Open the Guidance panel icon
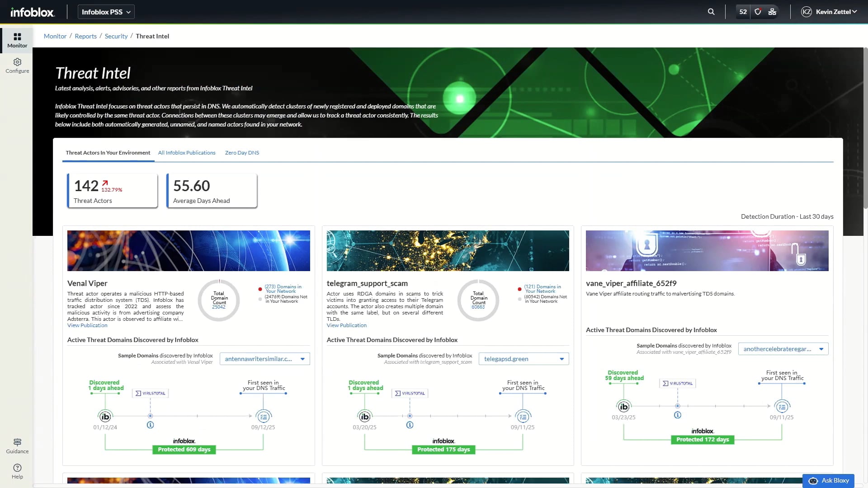The image size is (868, 488). tap(17, 446)
